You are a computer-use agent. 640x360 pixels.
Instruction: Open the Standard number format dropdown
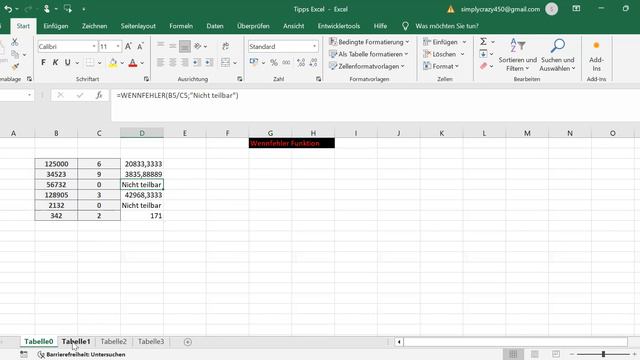(314, 47)
